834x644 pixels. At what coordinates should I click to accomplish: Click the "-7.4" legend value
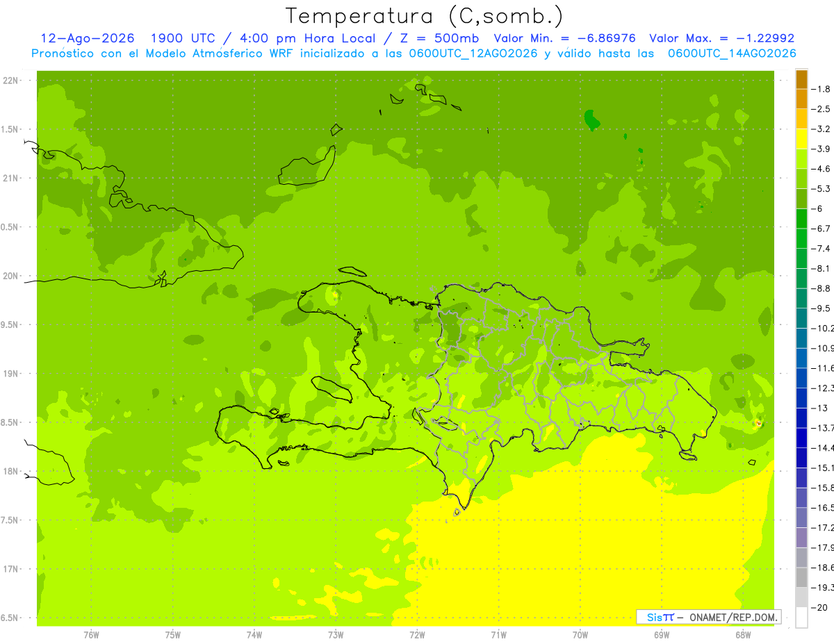[821, 249]
